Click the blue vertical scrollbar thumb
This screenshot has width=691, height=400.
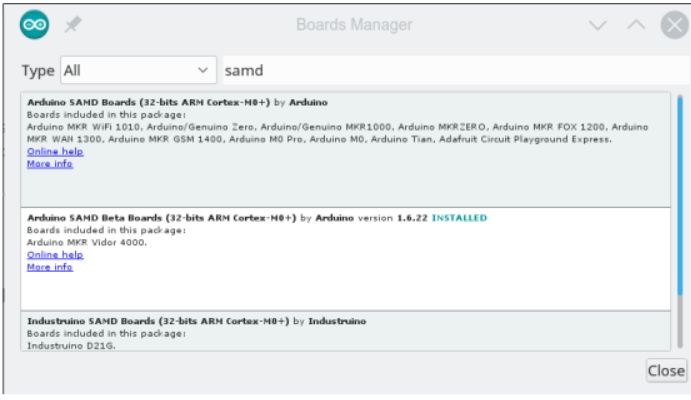680,196
